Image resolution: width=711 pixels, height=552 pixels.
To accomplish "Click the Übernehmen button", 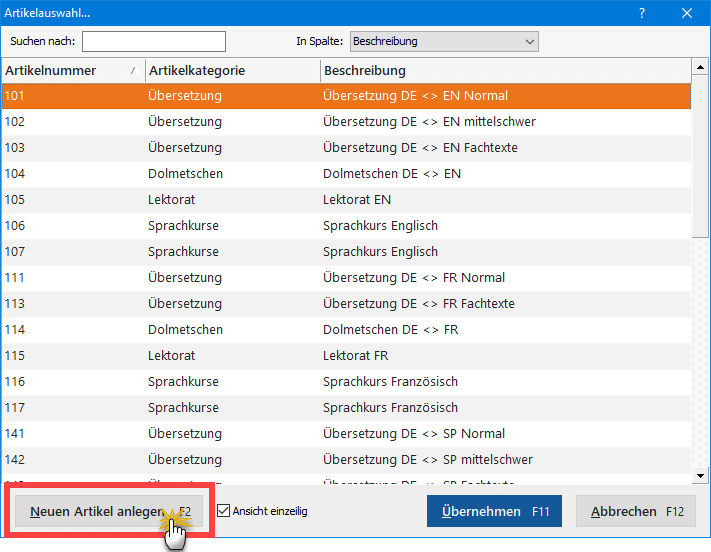I will tap(494, 511).
